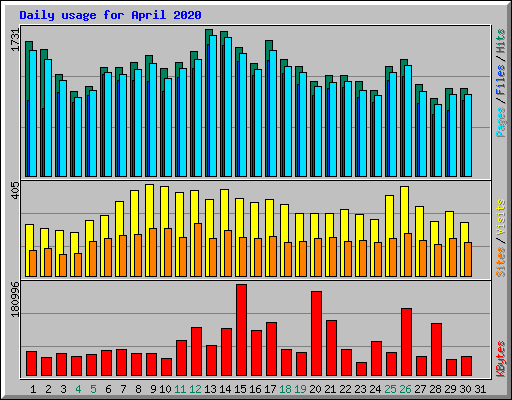Click the day 30 axis label
This screenshot has width=512, height=400.
click(x=465, y=389)
